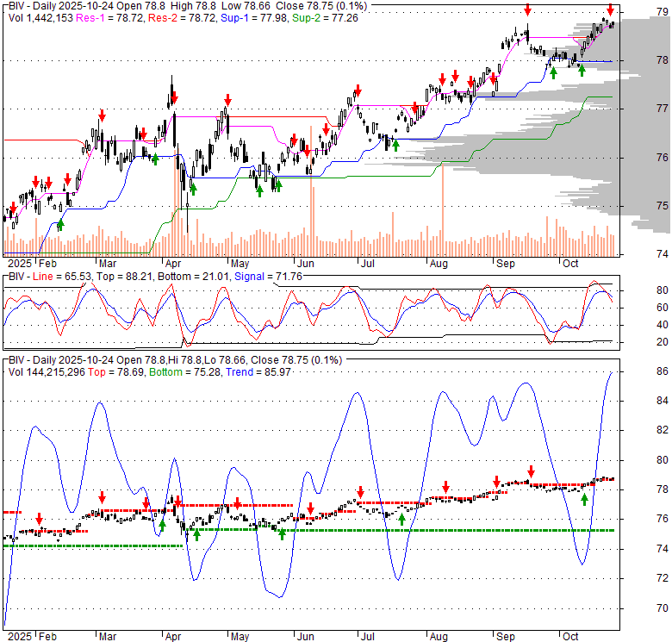Click the Sup-2 = 77.26 legend label
The height and width of the screenshot is (642, 672).
coord(325,18)
